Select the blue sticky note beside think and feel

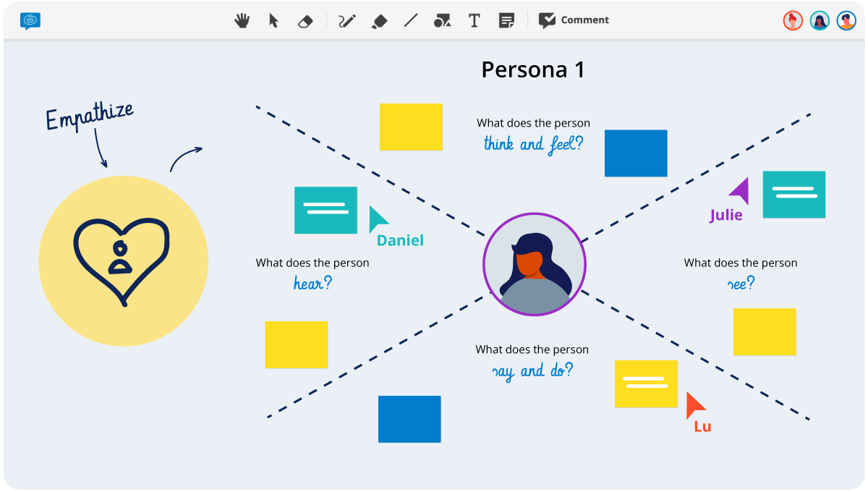[x=636, y=153]
